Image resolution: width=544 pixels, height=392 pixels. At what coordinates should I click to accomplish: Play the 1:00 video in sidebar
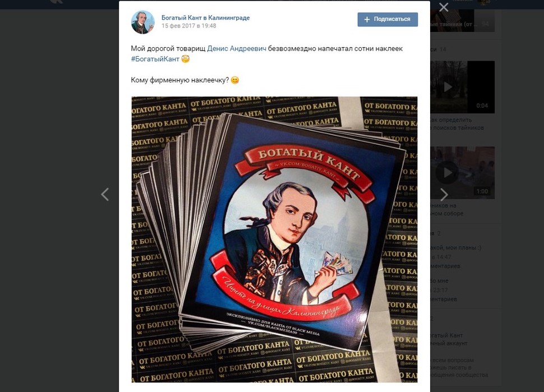(463, 172)
